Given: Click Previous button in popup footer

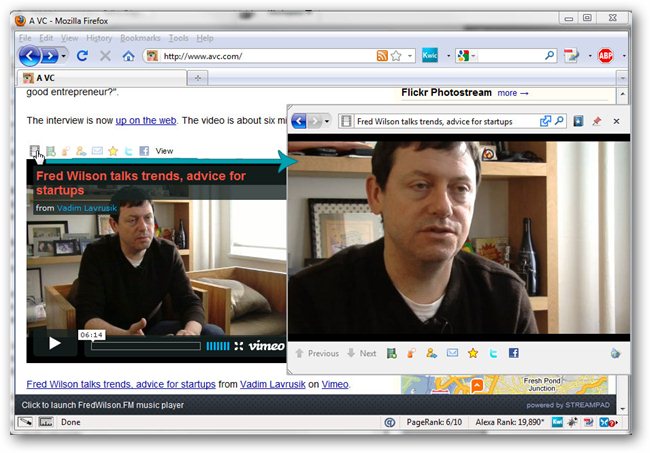Looking at the screenshot, I should coord(317,354).
